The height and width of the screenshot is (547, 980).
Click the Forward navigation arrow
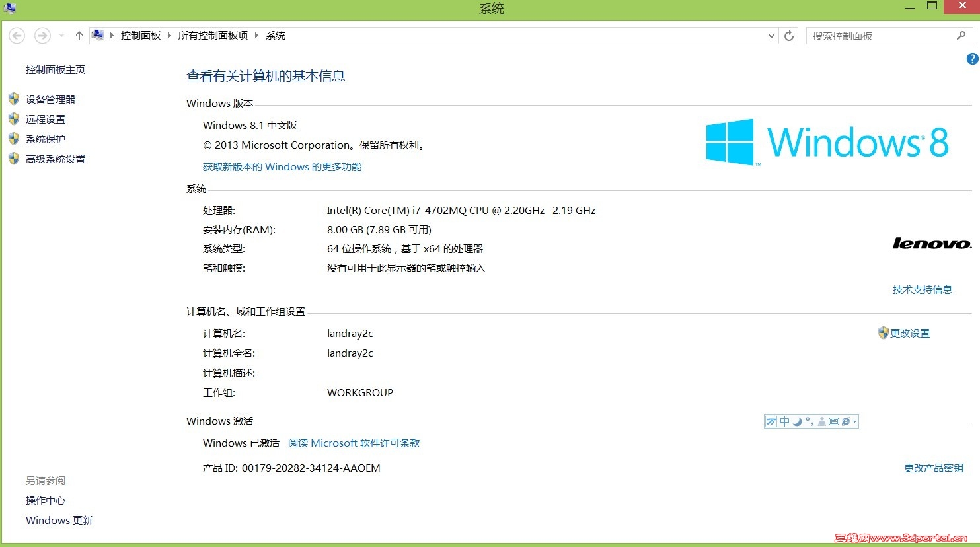[x=42, y=36]
